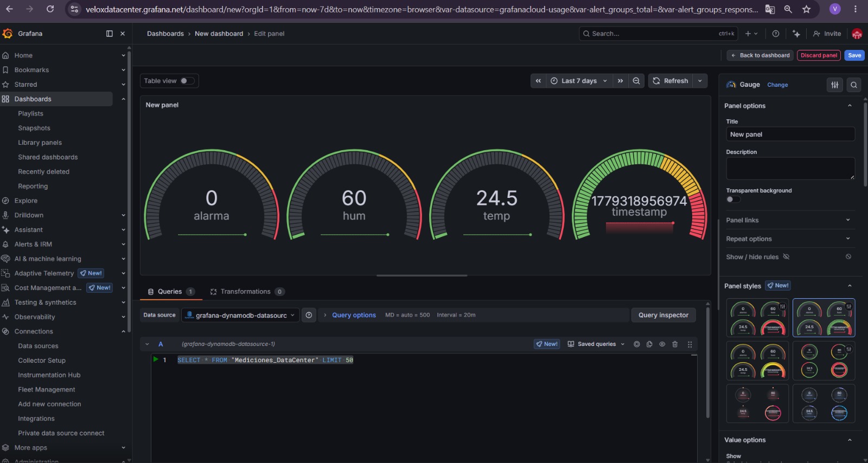This screenshot has height=463, width=868.
Task: Select the yellow-arc panel style thumbnail
Action: 758,361
